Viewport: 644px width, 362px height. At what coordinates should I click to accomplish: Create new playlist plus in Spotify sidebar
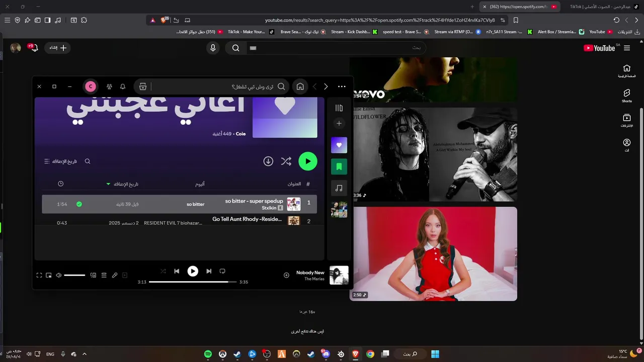pyautogui.click(x=339, y=123)
